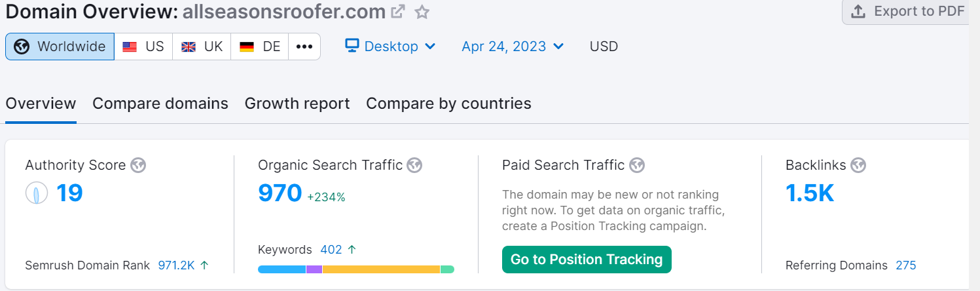The height and width of the screenshot is (291, 980).
Task: Click the Authority Score globe icon
Action: (137, 165)
